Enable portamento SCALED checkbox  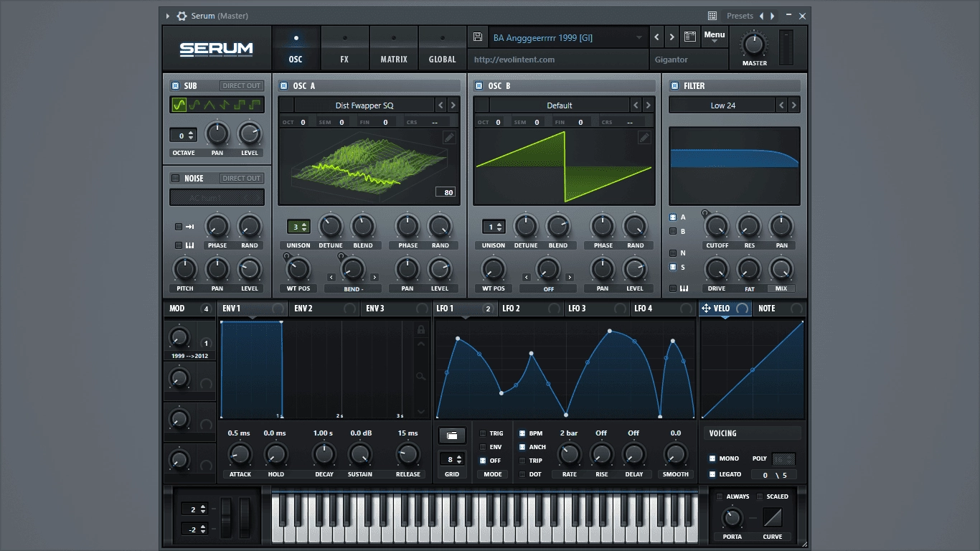coord(760,496)
